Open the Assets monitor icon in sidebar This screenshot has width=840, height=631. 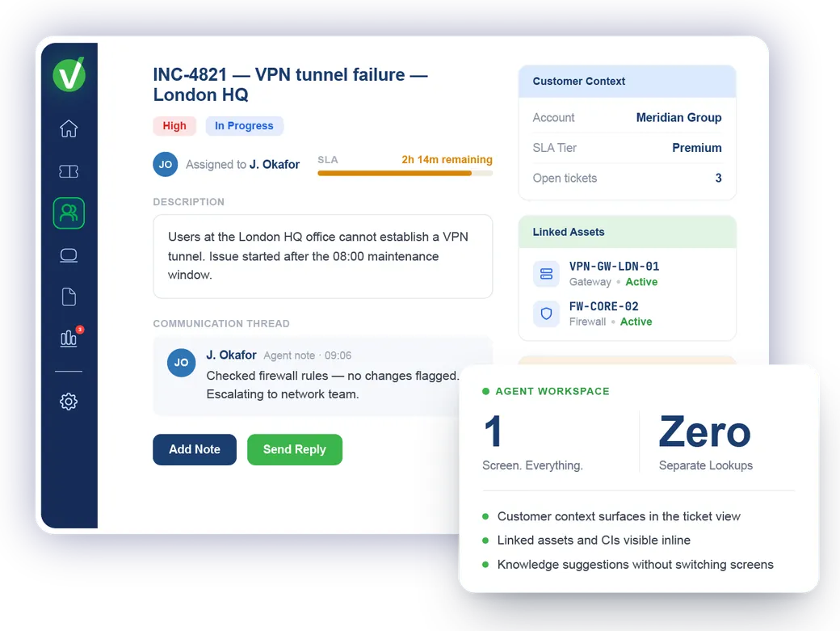pyautogui.click(x=69, y=255)
